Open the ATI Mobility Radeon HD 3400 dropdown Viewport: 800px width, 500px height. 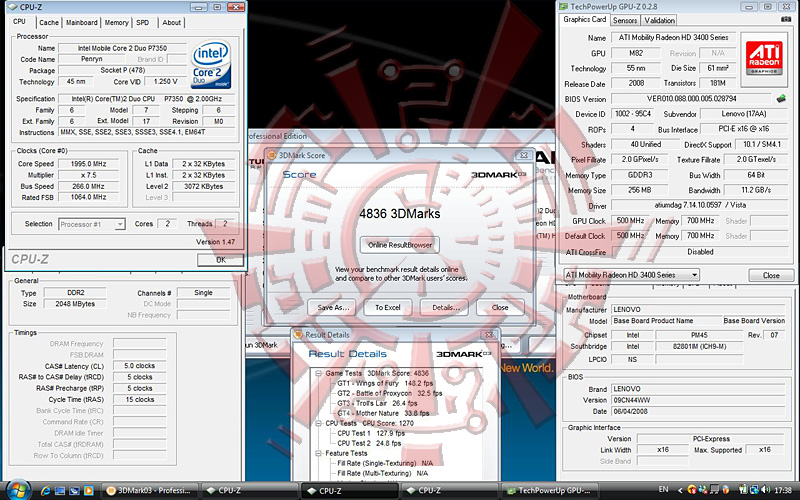(x=631, y=274)
